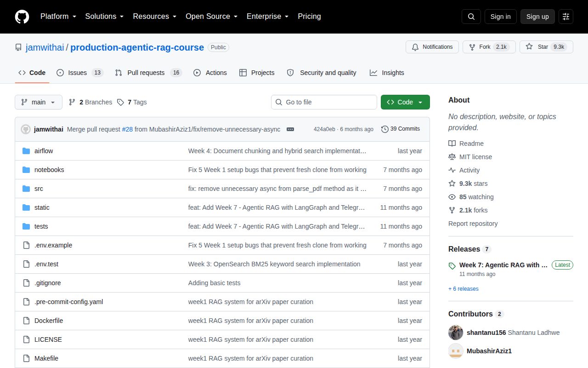
Task: Click the LICENSE file icon
Action: pyautogui.click(x=26, y=339)
